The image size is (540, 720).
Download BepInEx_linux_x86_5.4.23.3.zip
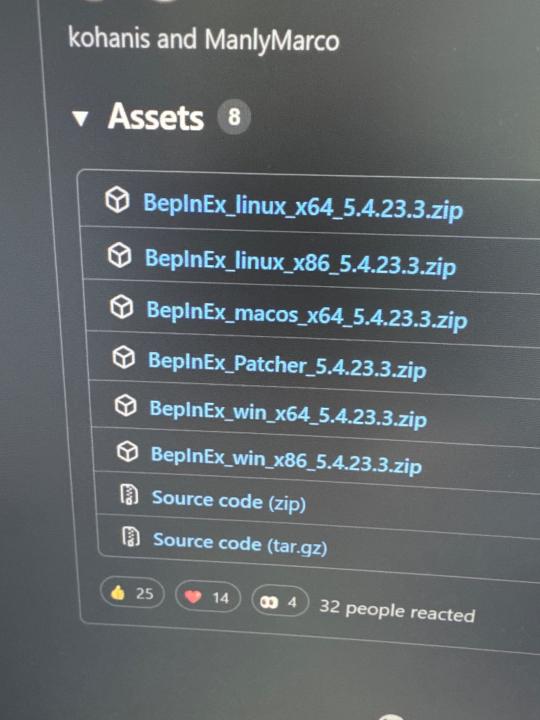(301, 263)
